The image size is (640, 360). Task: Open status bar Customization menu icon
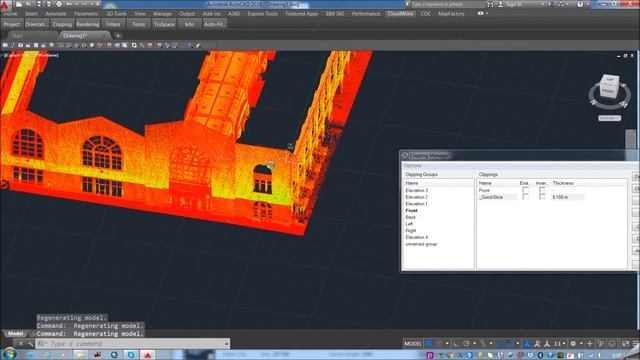pos(636,344)
